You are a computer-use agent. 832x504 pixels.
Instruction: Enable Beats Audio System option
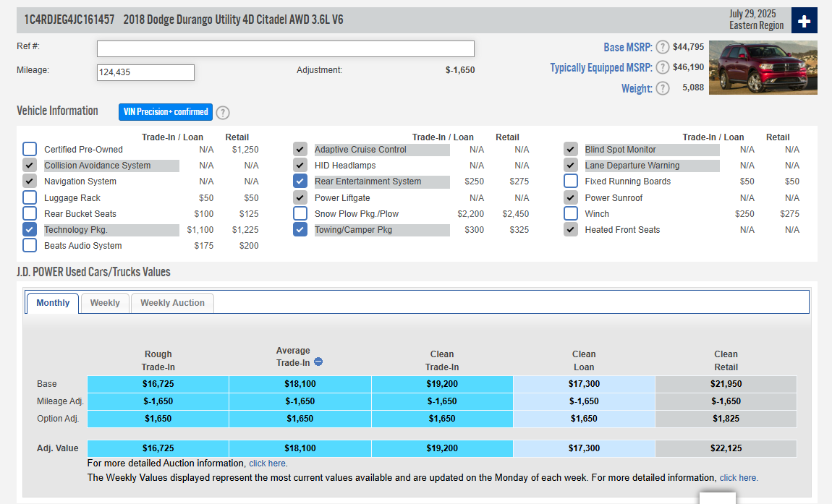(30, 245)
